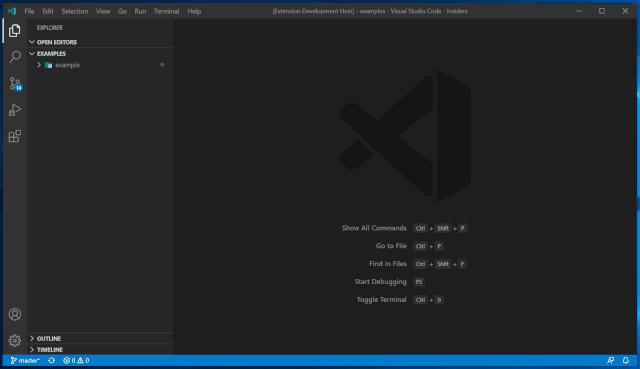
Task: Click the synchronize changes icon
Action: [51, 360]
